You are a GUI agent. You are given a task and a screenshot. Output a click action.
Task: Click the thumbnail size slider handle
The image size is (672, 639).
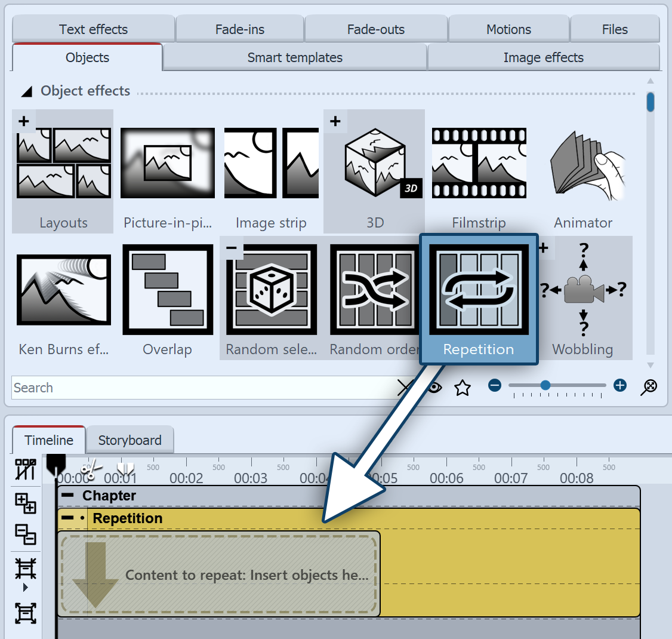[545, 385]
